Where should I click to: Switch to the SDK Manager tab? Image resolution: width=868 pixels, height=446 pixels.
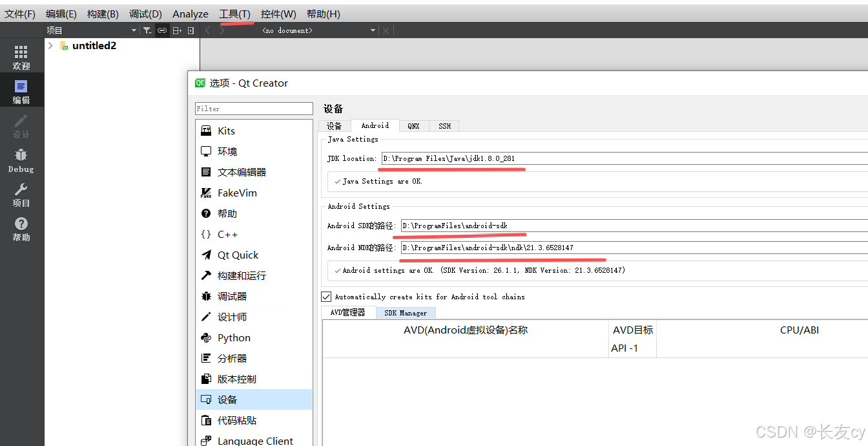tap(406, 313)
